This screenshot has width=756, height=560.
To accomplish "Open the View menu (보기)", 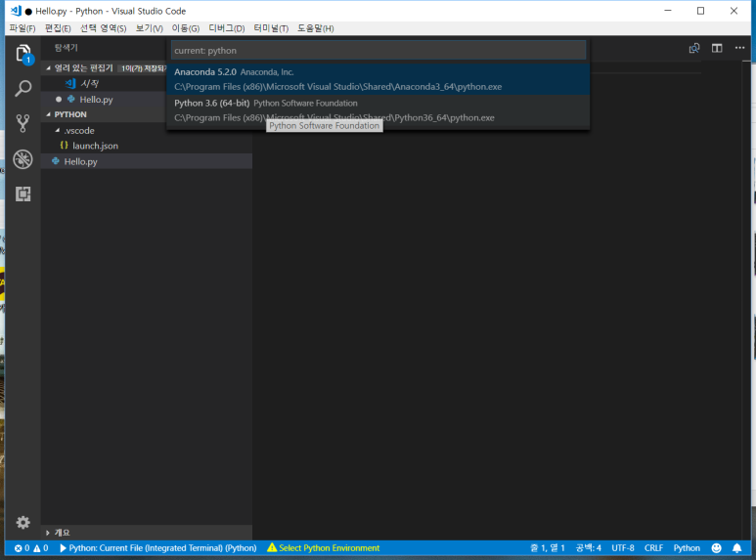I will pyautogui.click(x=149, y=28).
